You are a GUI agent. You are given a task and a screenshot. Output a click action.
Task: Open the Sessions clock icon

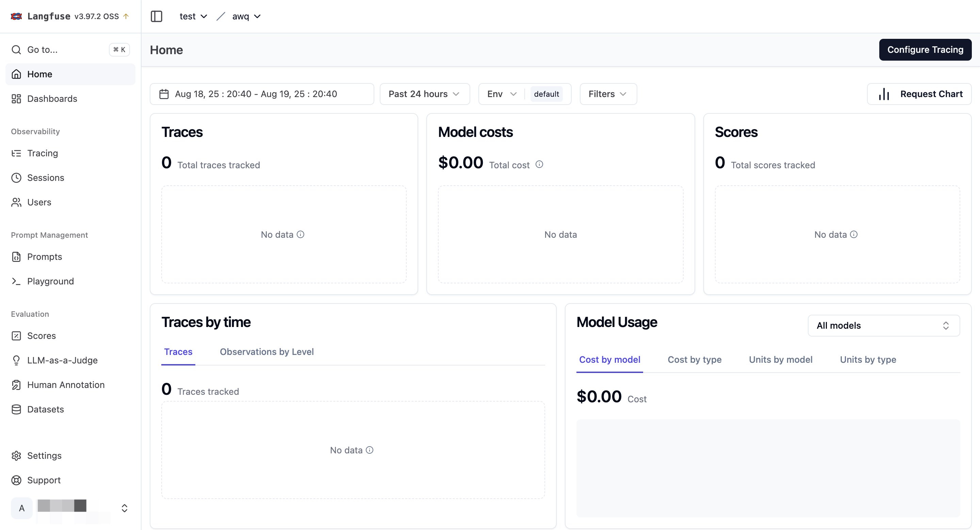(x=16, y=178)
